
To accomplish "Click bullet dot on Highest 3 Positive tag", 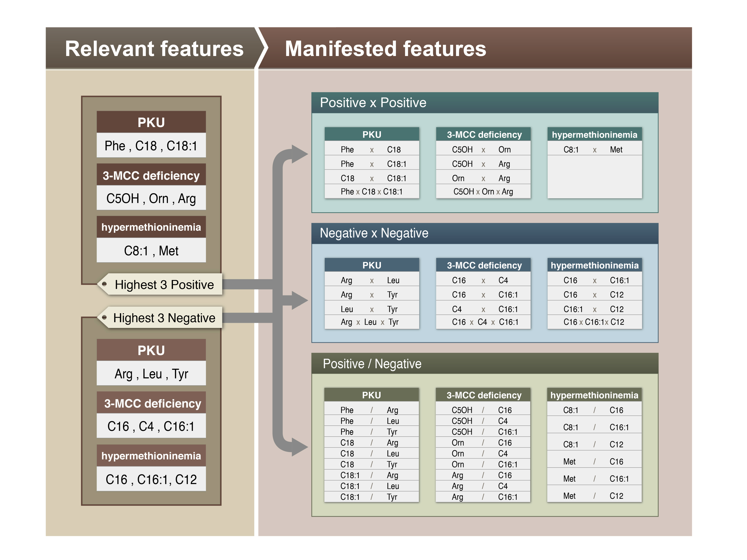I will pos(104,284).
